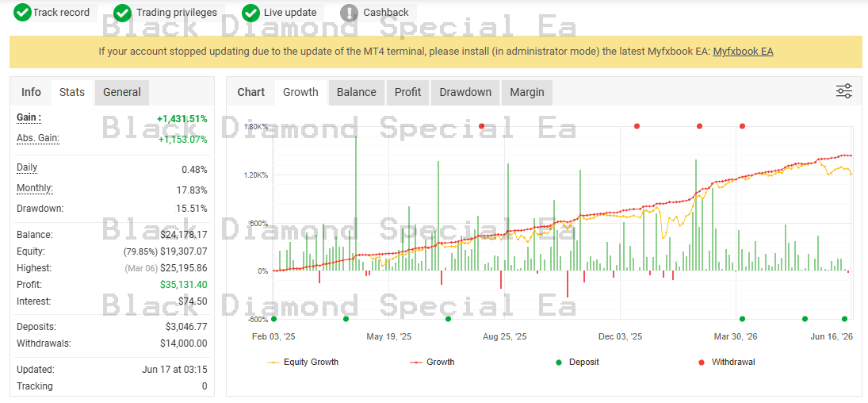Toggle Withdrawal red dot in legend

702,363
